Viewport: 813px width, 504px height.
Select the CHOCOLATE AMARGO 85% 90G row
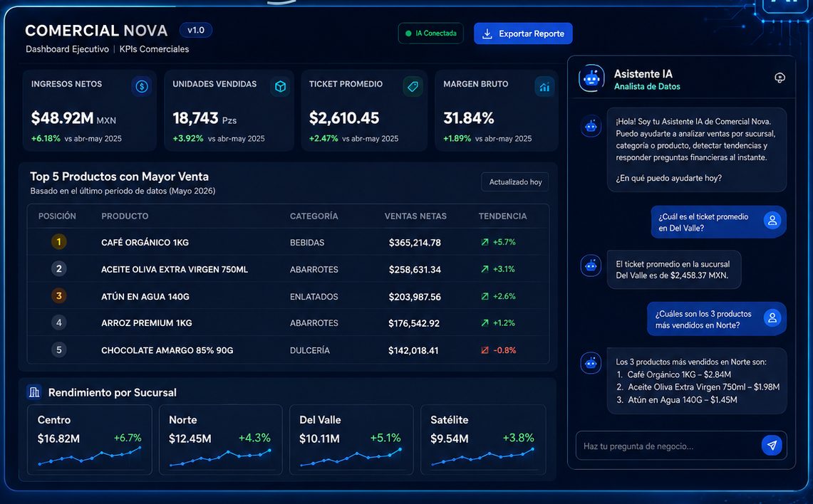[x=289, y=350]
